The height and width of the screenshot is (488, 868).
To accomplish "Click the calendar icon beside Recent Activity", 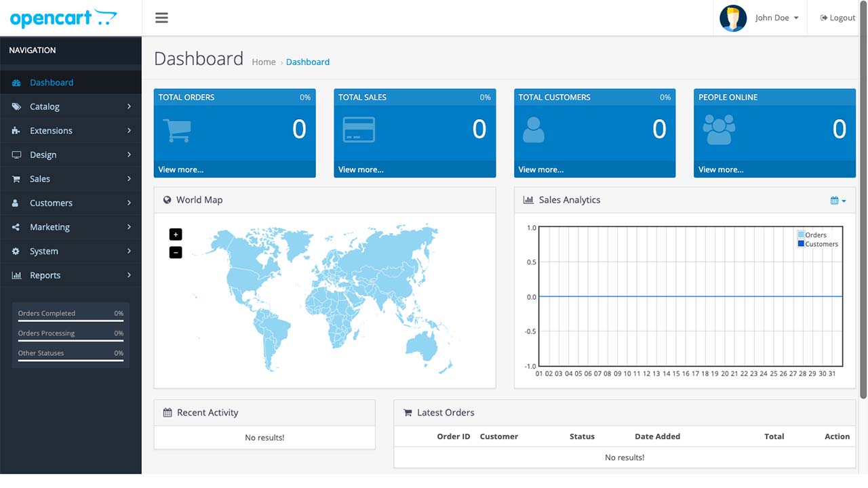I will pos(167,413).
